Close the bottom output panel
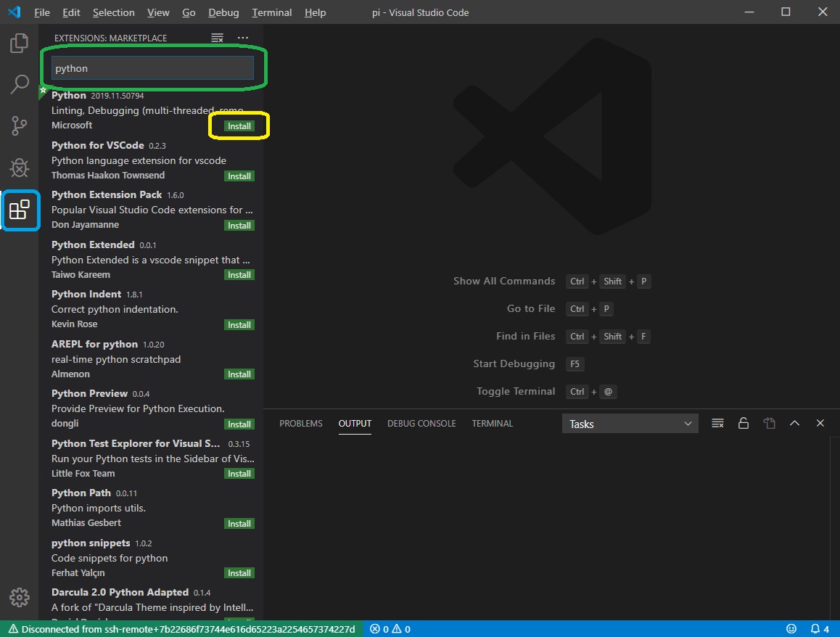Image resolution: width=840 pixels, height=637 pixels. [820, 423]
